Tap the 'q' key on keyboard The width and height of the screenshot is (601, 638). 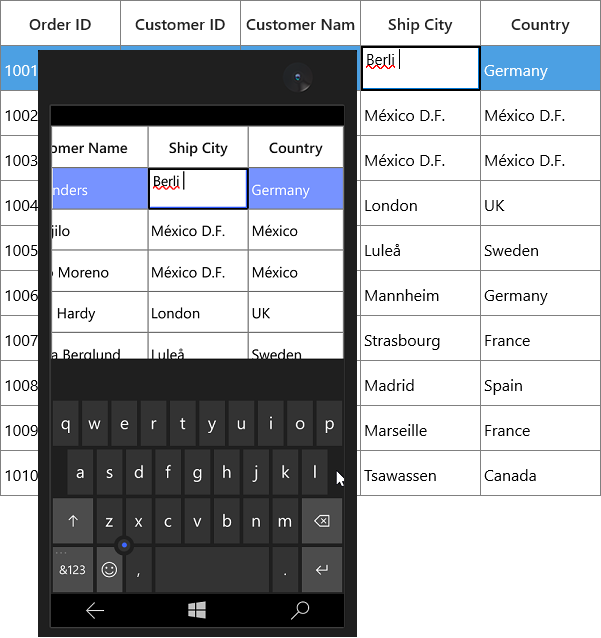[x=66, y=424]
